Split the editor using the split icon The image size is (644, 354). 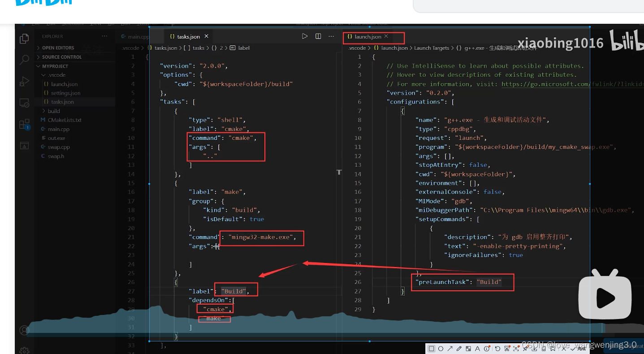point(318,36)
